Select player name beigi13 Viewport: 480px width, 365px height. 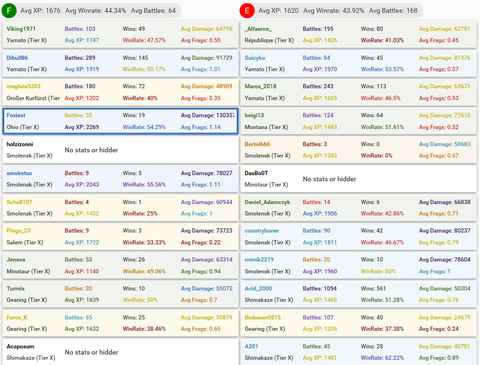pyautogui.click(x=254, y=115)
